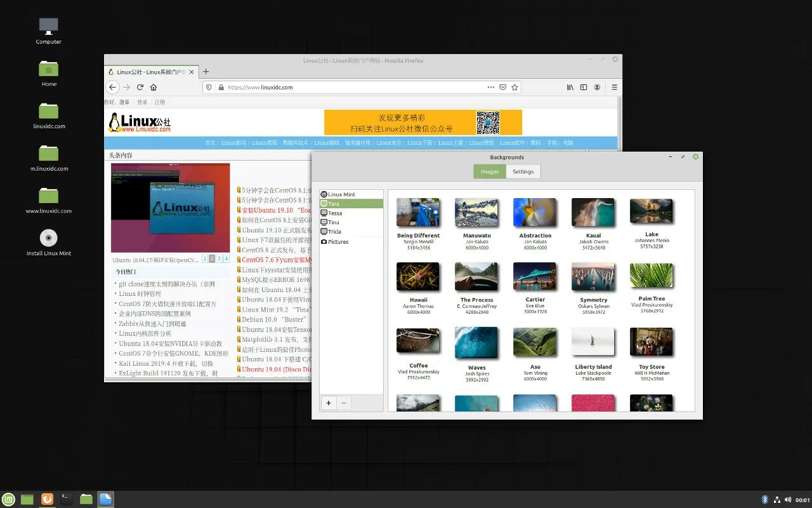Open a new Firefox tab

[206, 72]
